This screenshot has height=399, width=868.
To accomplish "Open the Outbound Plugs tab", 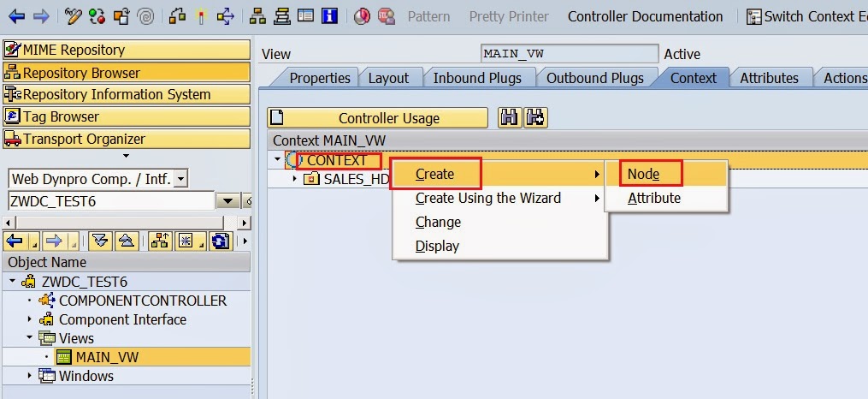I will click(595, 78).
